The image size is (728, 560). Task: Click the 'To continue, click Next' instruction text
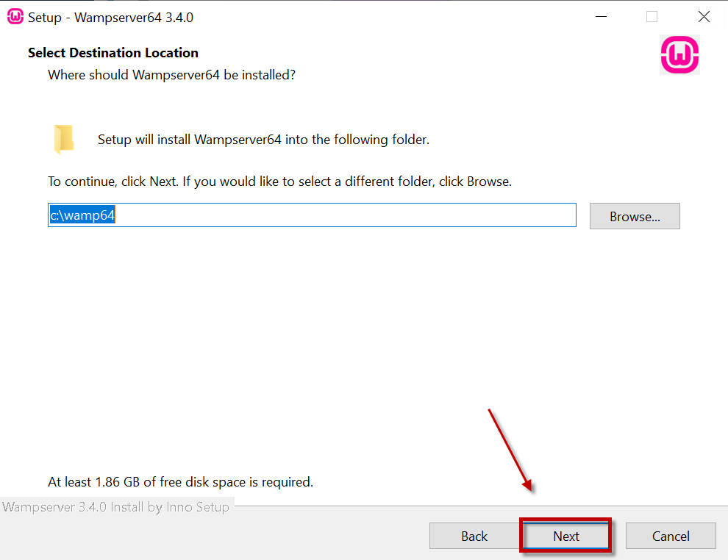[279, 182]
